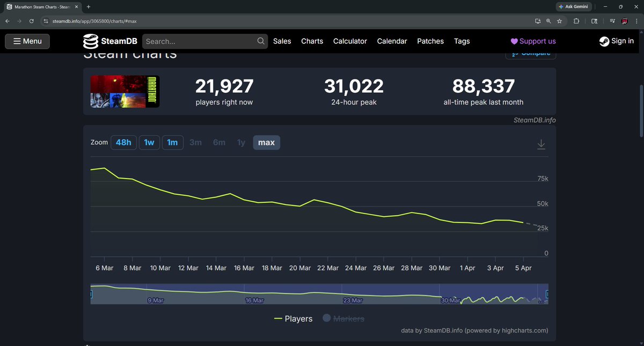Click the Sign in Steam link

coord(617,41)
